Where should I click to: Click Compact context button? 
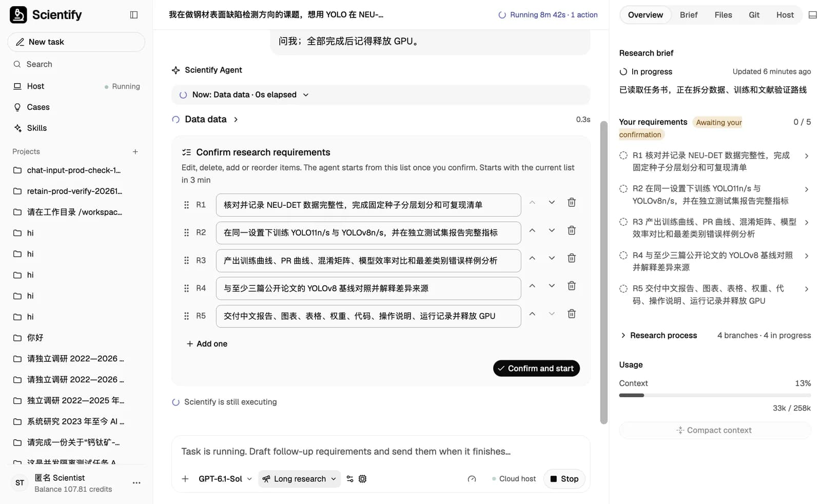pos(715,431)
